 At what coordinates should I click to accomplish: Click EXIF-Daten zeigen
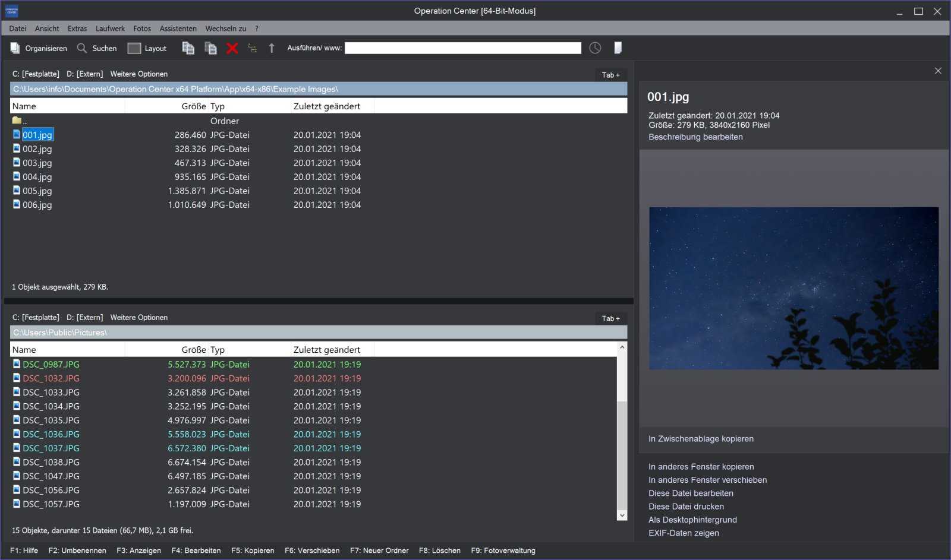(x=684, y=533)
